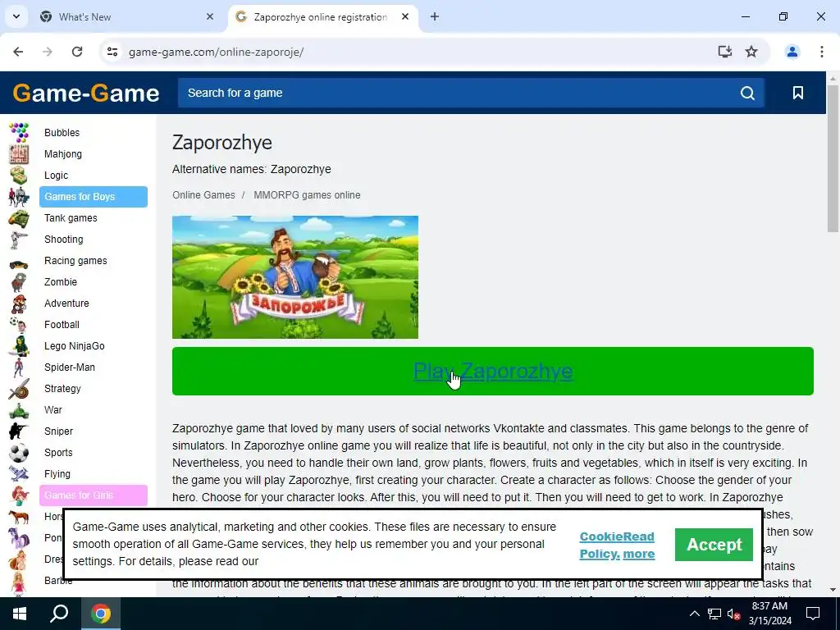Reload the current page
The height and width of the screenshot is (630, 840).
77,52
